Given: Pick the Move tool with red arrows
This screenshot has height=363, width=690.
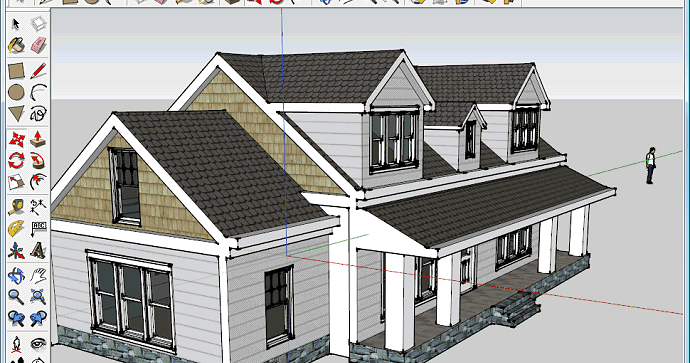Looking at the screenshot, I should tap(16, 139).
